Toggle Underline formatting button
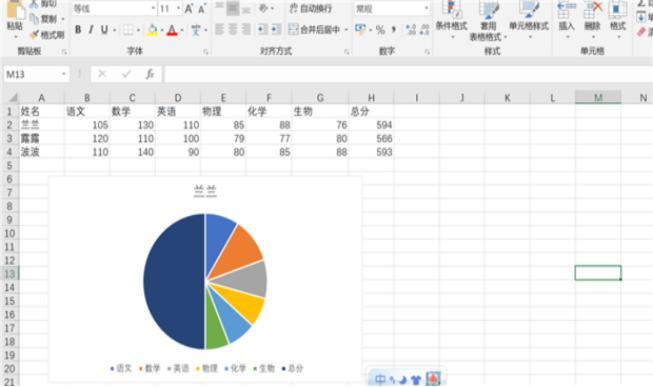653x387 pixels. tap(104, 30)
